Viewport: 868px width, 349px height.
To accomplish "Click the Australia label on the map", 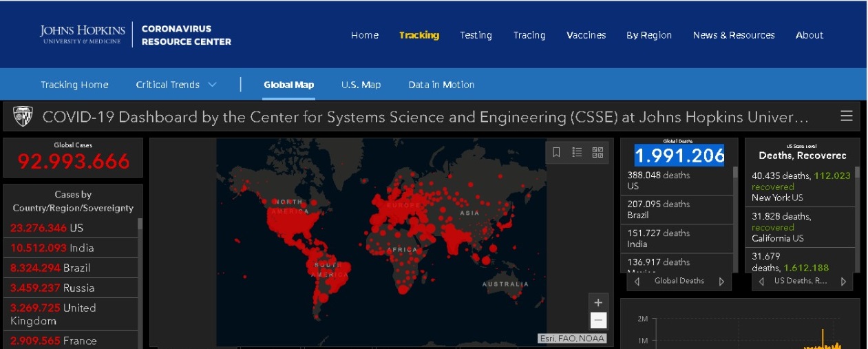I will [x=505, y=284].
